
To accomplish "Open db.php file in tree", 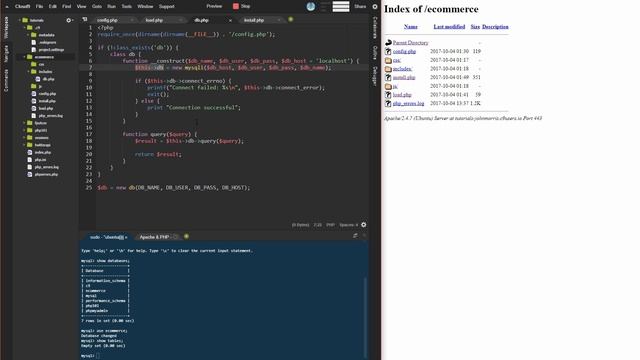I will pyautogui.click(x=48, y=79).
